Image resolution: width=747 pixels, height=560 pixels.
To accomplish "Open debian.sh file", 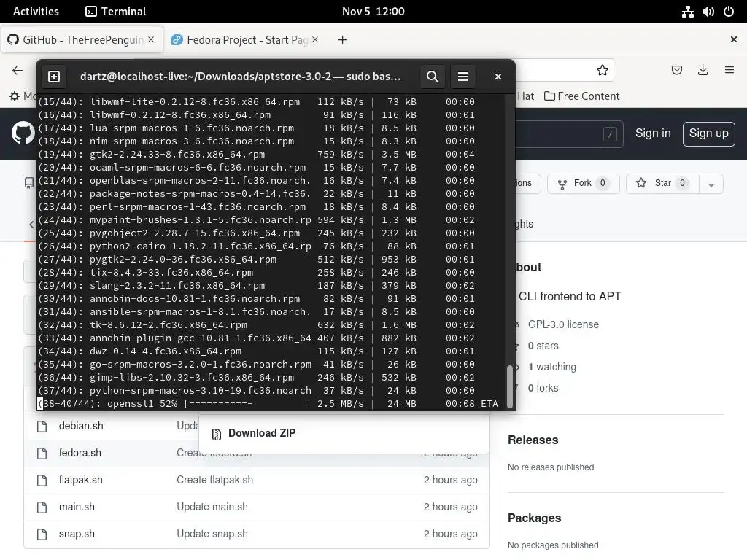I will tap(81, 426).
